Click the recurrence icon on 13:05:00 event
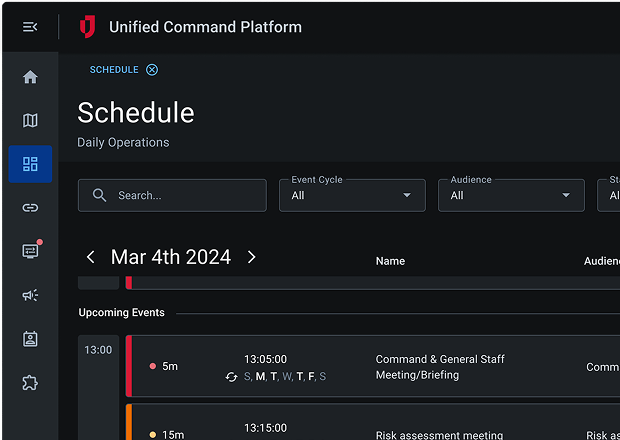 click(x=232, y=377)
